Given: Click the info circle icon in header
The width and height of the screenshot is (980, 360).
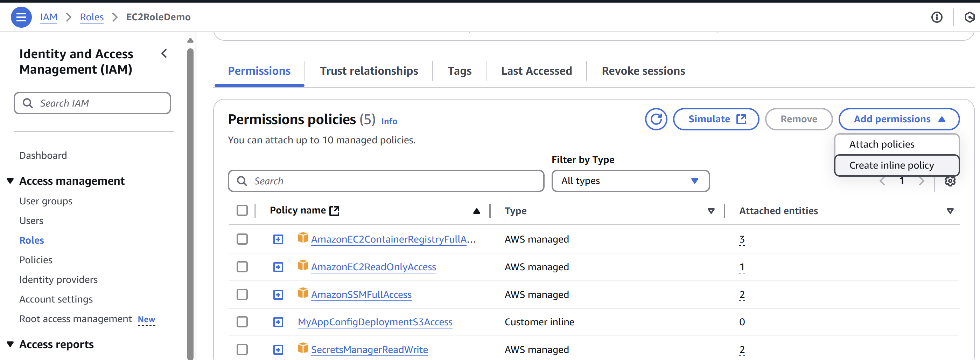Looking at the screenshot, I should 937,17.
